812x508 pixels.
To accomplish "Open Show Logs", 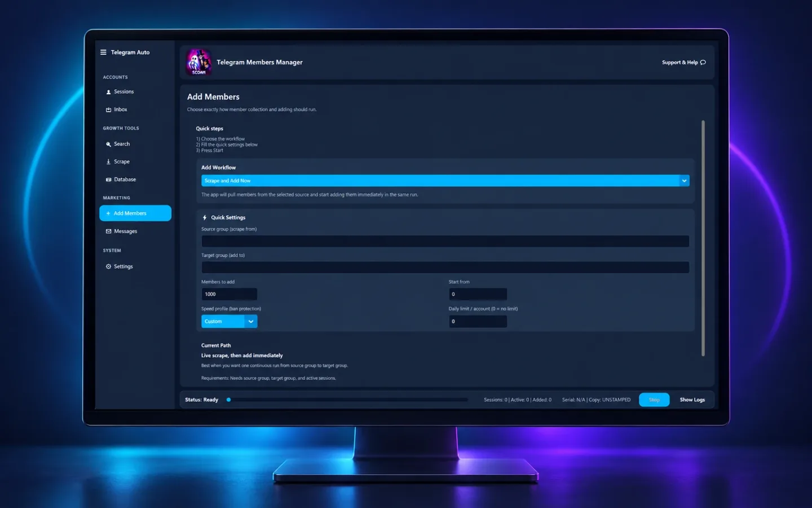I will coord(692,400).
